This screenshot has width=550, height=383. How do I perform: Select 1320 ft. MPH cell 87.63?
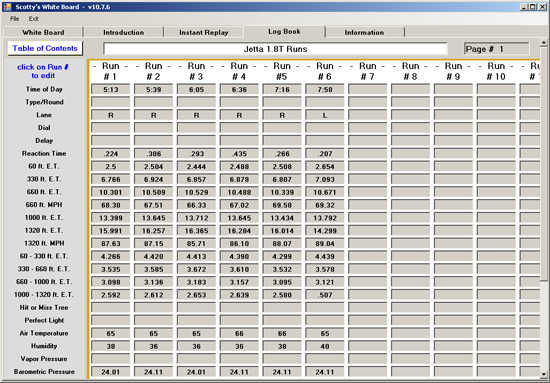(110, 243)
